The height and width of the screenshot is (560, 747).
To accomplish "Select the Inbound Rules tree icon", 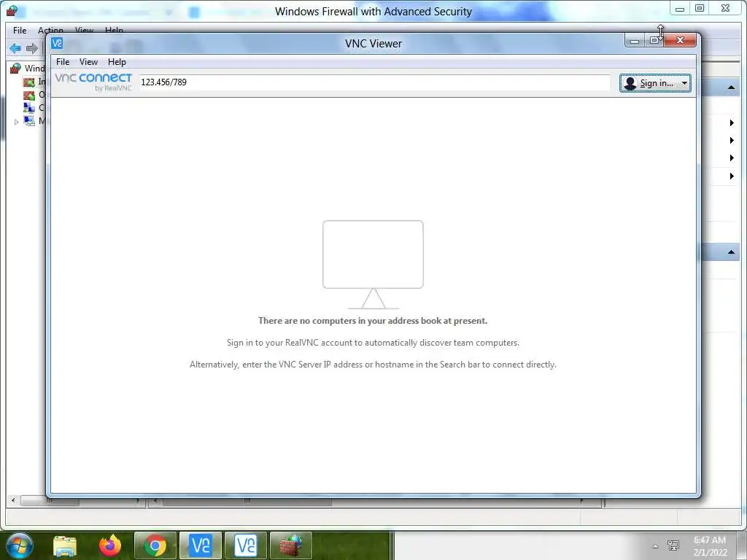I will [29, 82].
